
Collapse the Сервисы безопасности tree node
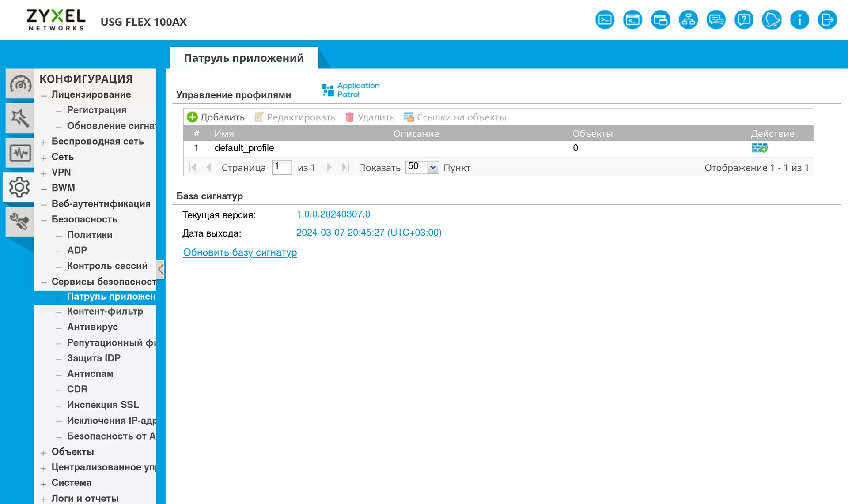(x=44, y=282)
